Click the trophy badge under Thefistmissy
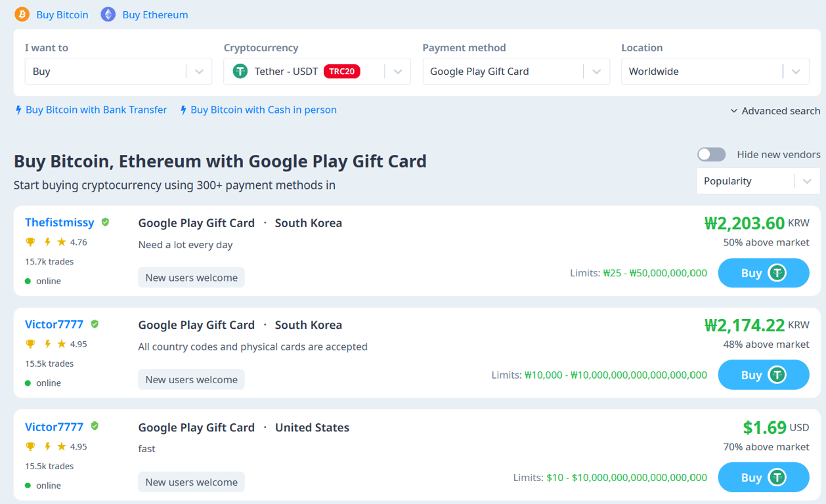This screenshot has width=826, height=504. tap(30, 241)
